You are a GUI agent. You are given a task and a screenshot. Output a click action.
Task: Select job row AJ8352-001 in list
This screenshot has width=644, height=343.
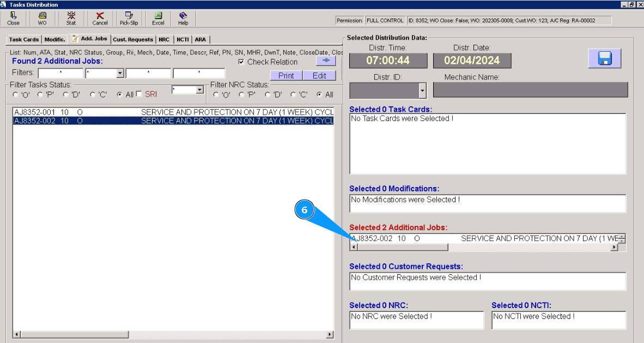[173, 112]
